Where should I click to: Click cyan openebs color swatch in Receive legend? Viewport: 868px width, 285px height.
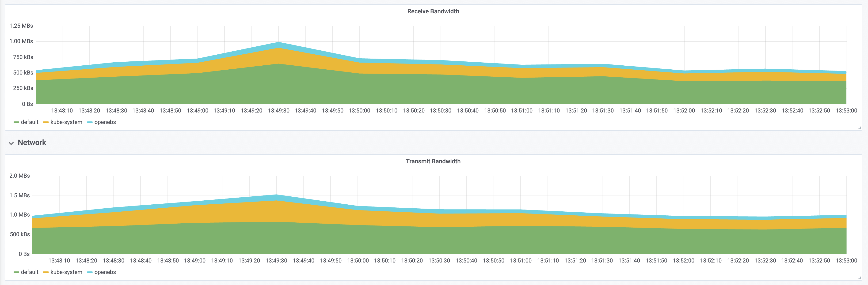90,122
